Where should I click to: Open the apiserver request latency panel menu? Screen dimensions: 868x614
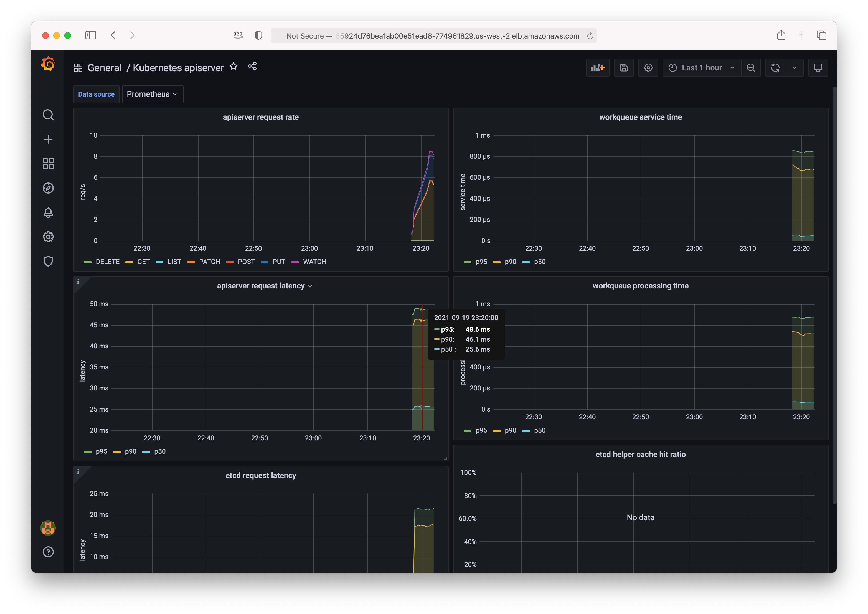tap(310, 286)
